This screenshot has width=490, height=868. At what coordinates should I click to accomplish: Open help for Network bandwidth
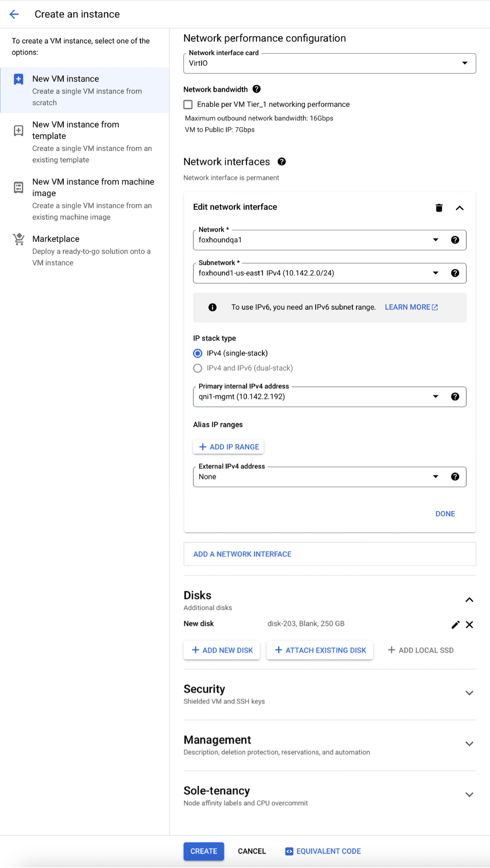(x=257, y=89)
